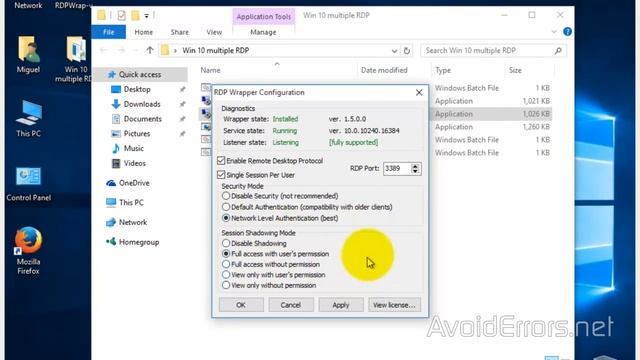640x360 pixels.
Task: Open the Manage ribbon tab
Action: [263, 32]
